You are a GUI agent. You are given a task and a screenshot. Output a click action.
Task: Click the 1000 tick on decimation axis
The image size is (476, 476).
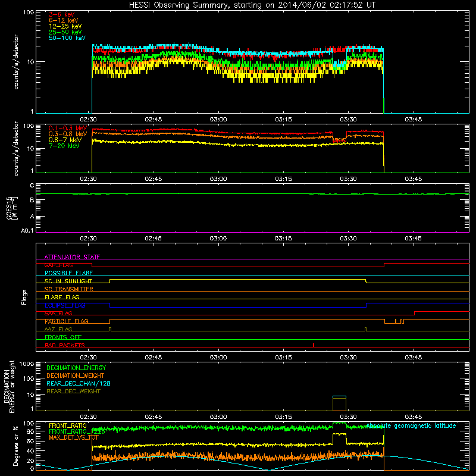tap(27, 364)
